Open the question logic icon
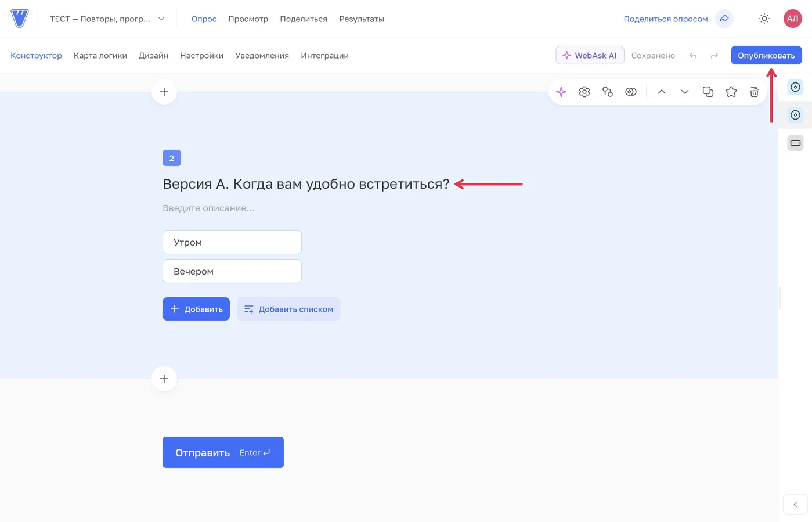This screenshot has width=812, height=522. (608, 92)
